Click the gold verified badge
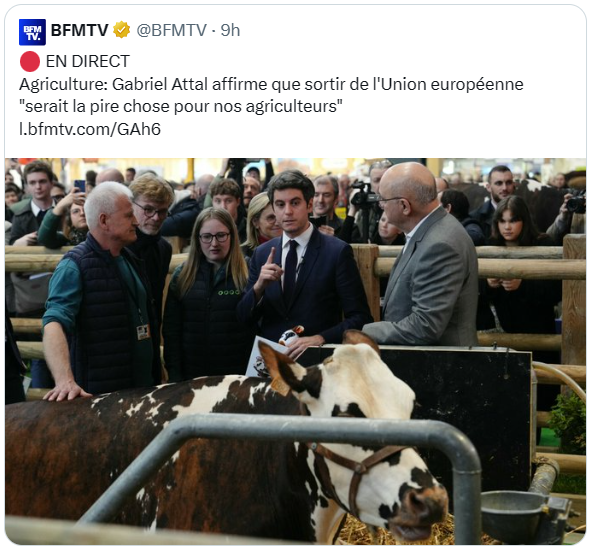Viewport: 589px width, 548px height. 122,30
